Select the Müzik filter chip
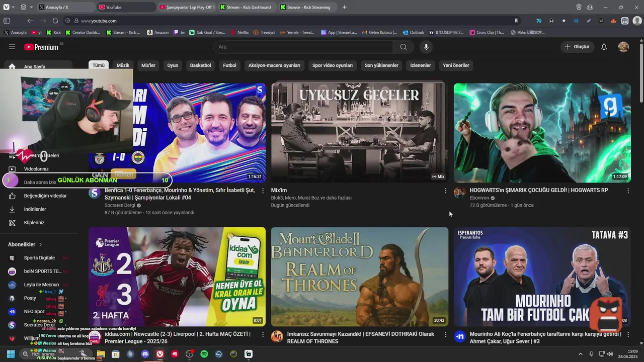The height and width of the screenshot is (362, 644). coord(123,65)
